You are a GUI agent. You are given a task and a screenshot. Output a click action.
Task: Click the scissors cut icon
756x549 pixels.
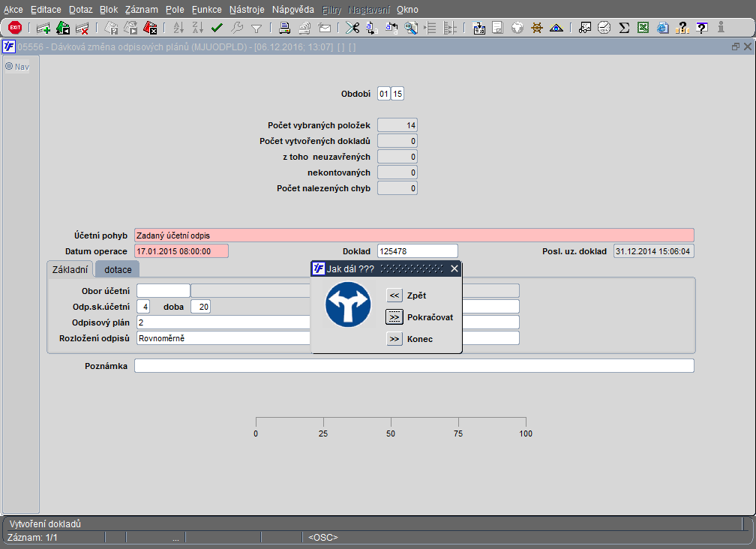coord(352,28)
